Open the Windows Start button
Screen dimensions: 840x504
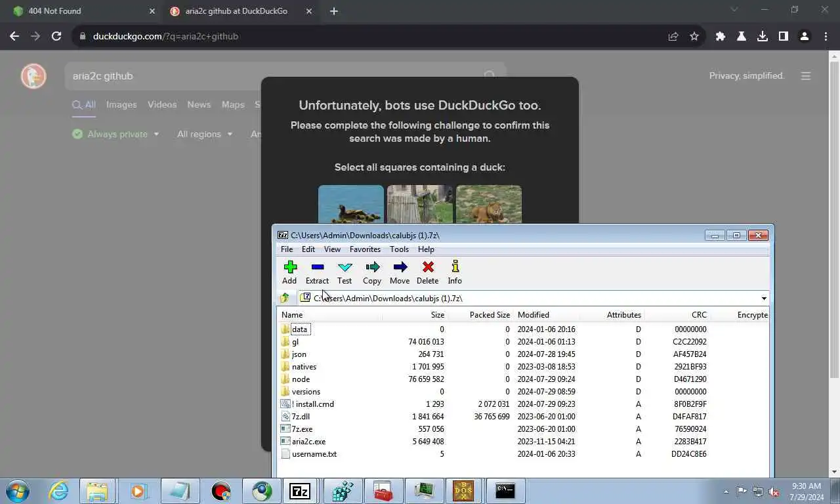pyautogui.click(x=18, y=491)
